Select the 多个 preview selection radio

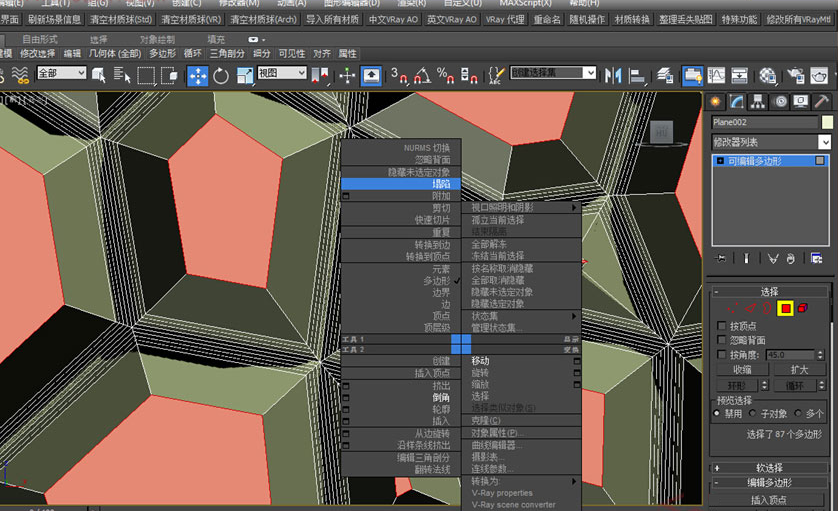tap(798, 413)
